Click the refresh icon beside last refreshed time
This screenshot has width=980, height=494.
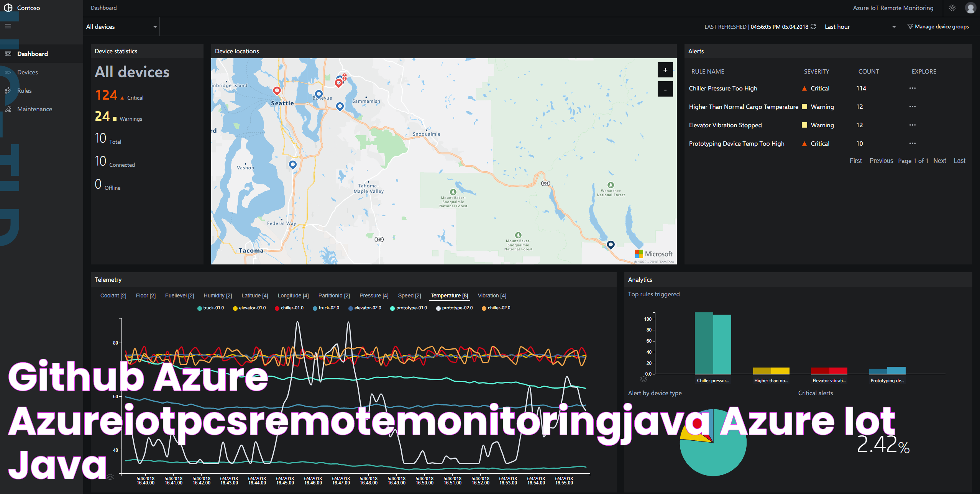pos(813,26)
